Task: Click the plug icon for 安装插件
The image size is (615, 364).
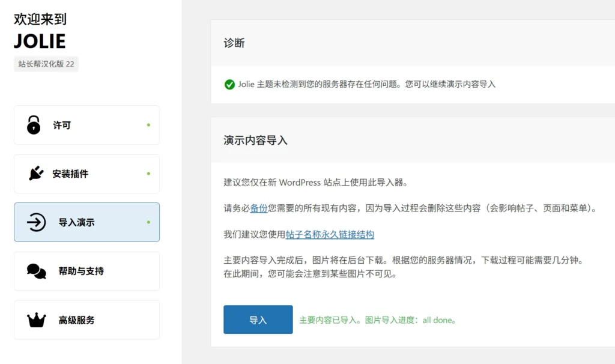Action: click(x=36, y=174)
